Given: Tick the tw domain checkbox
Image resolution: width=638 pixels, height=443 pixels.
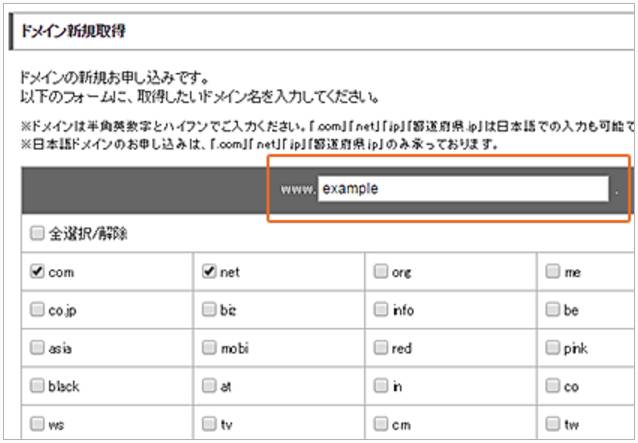Looking at the screenshot, I should [553, 424].
